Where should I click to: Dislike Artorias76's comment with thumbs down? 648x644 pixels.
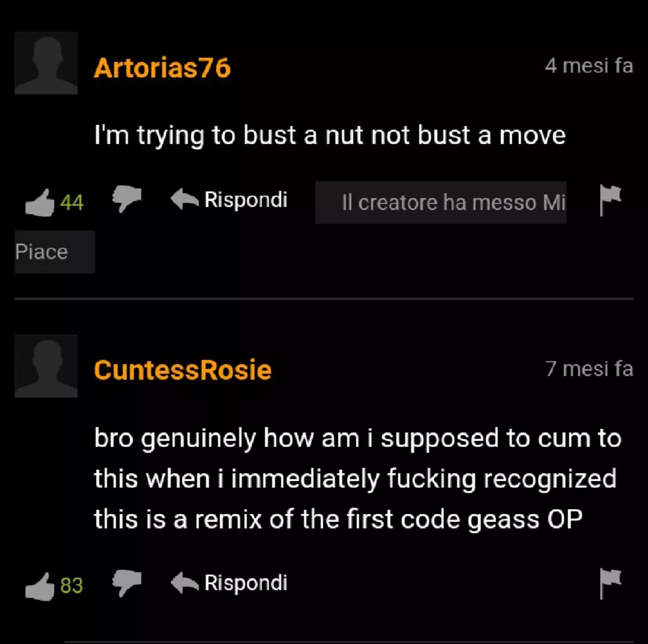point(127,199)
